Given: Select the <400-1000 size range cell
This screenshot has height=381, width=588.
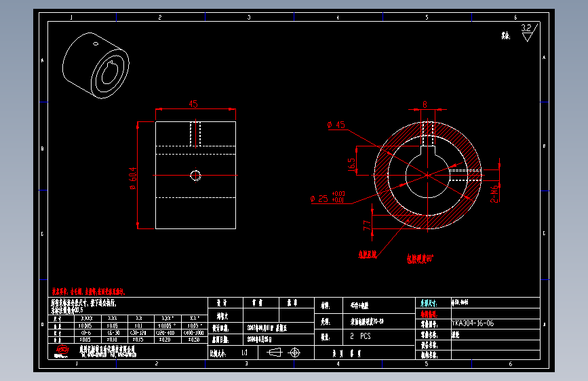Looking at the screenshot, I should [194, 333].
